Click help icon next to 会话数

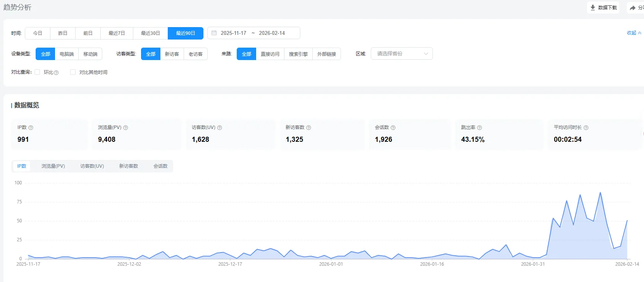click(393, 128)
